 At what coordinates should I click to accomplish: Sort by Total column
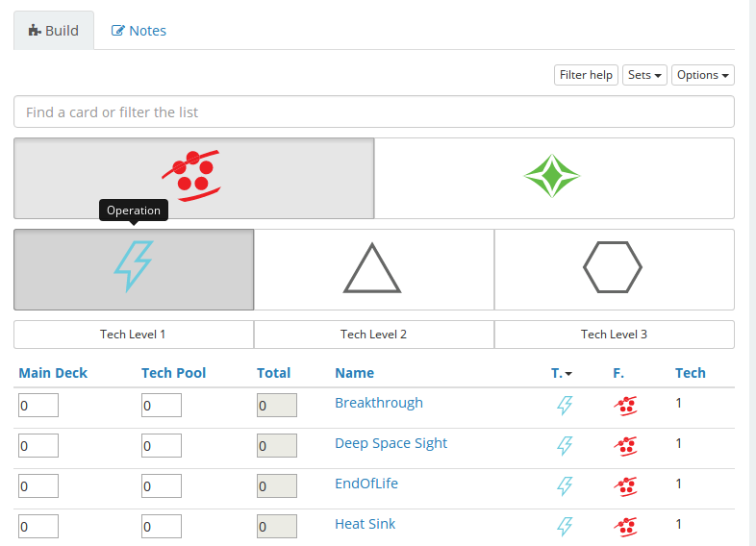click(273, 373)
